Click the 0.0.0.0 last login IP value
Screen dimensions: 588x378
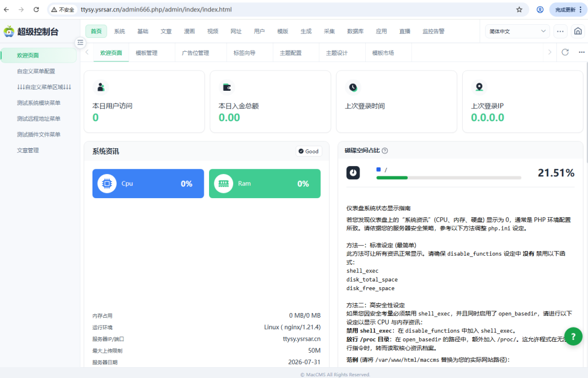(488, 117)
